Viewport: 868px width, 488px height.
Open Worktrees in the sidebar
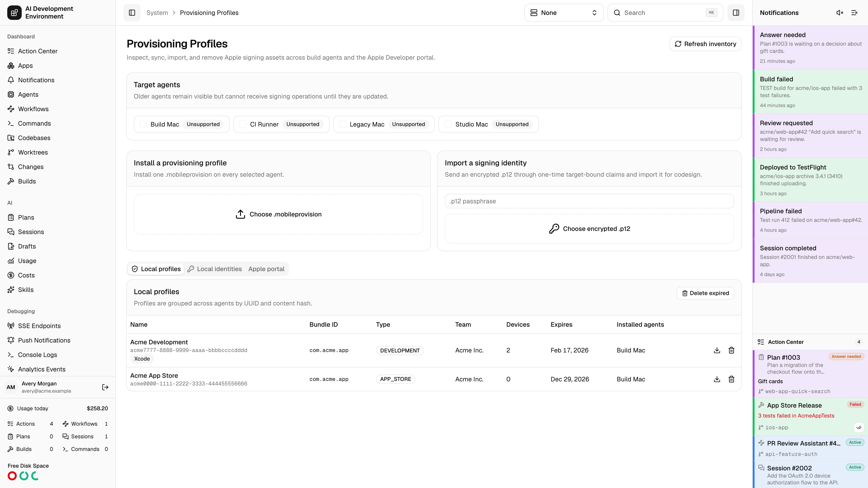[x=58, y=152]
